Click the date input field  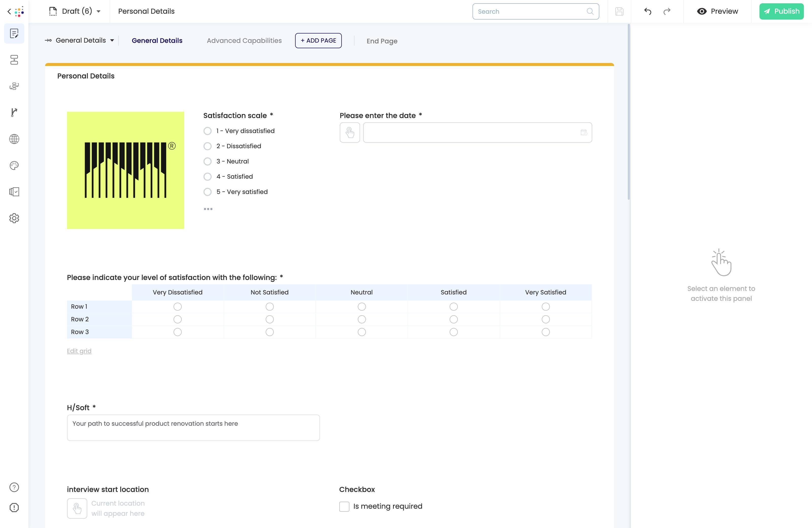477,133
